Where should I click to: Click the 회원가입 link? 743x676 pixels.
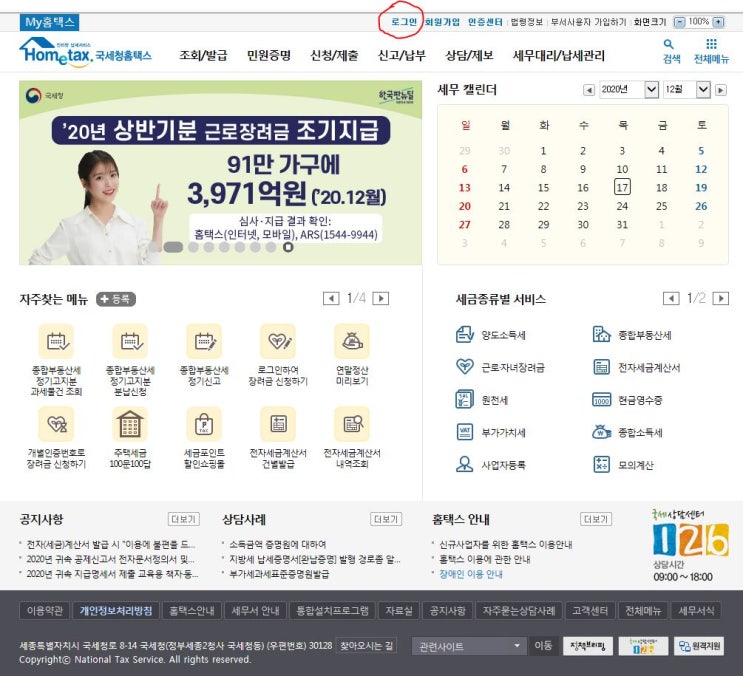442,22
